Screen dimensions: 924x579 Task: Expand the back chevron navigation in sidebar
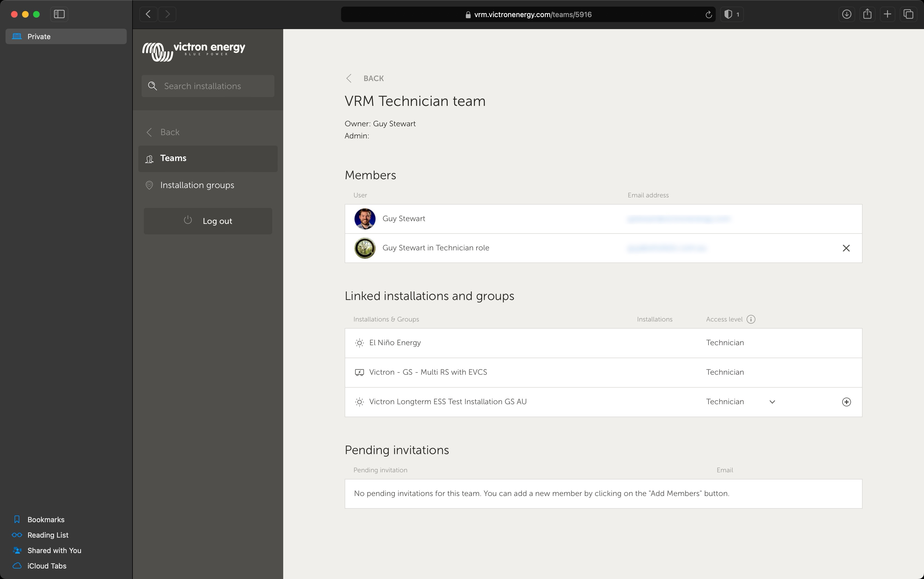tap(149, 132)
